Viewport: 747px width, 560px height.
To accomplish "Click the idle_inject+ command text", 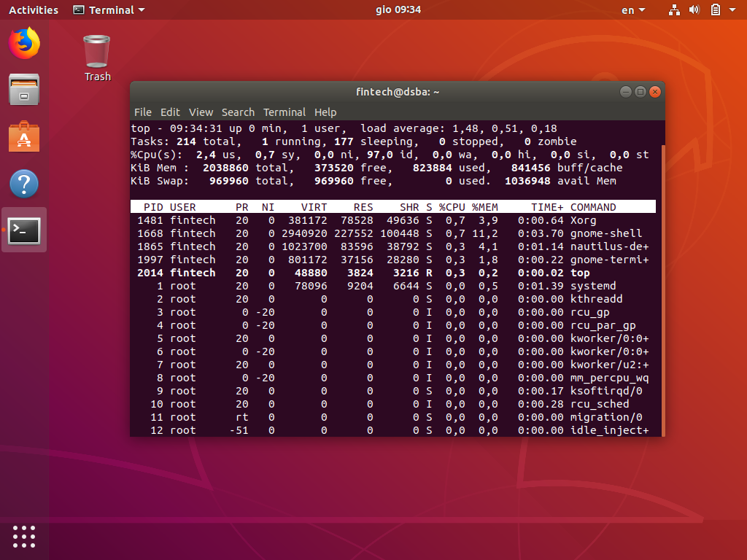I will (x=609, y=430).
